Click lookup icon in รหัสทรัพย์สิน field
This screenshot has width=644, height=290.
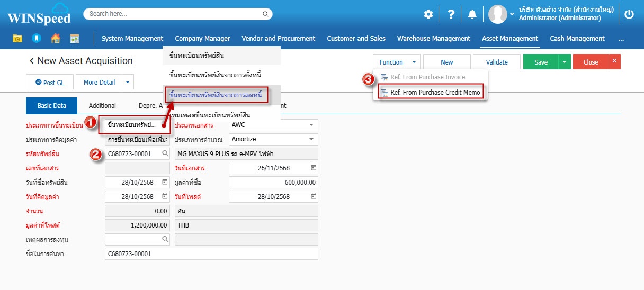165,154
